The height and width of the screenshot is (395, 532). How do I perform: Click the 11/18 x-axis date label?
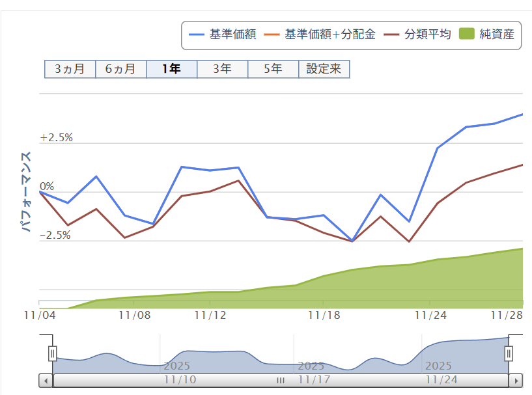pos(324,315)
